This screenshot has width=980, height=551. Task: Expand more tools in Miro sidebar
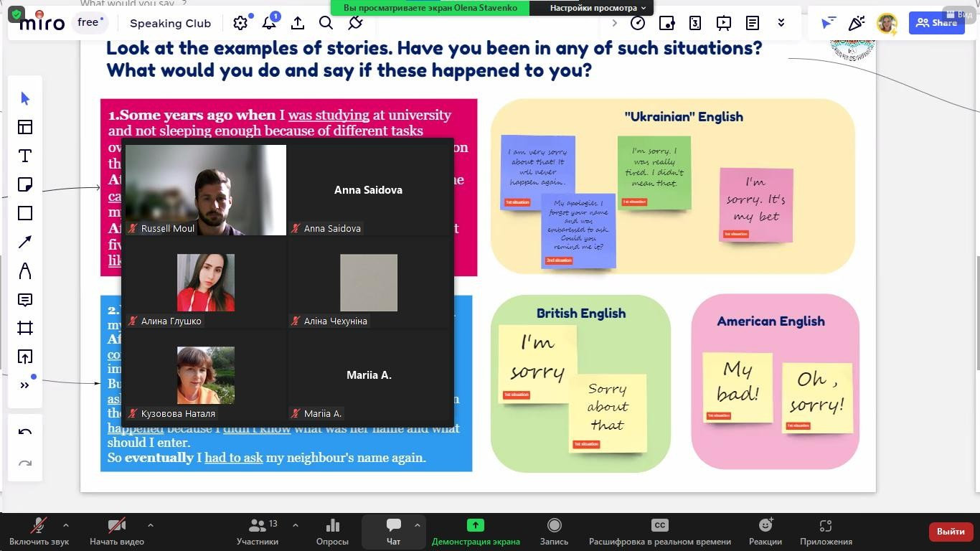pyautogui.click(x=25, y=385)
